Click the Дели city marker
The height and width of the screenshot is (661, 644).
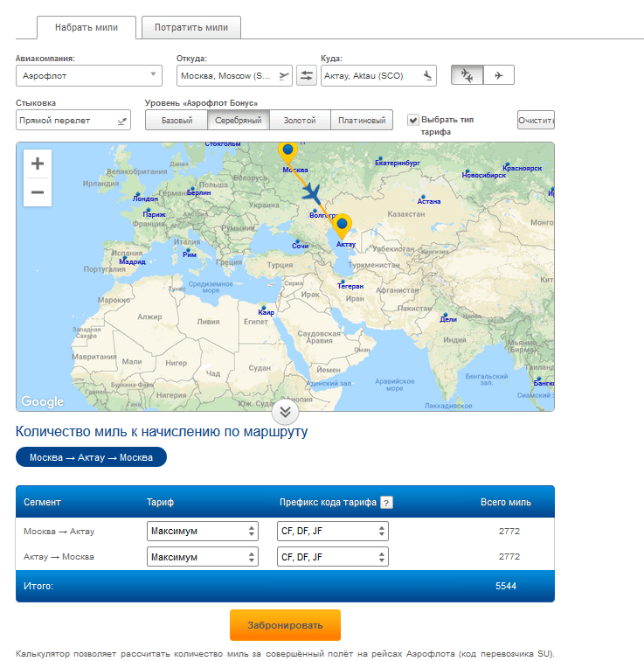446,315
